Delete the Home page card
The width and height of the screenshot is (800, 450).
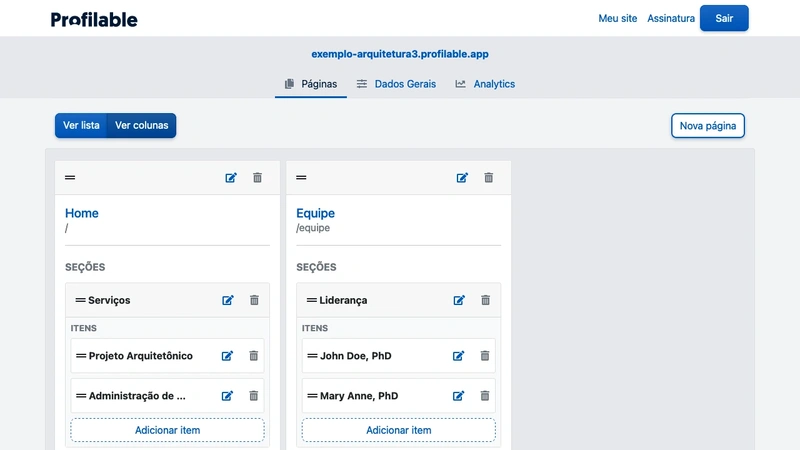[257, 177]
